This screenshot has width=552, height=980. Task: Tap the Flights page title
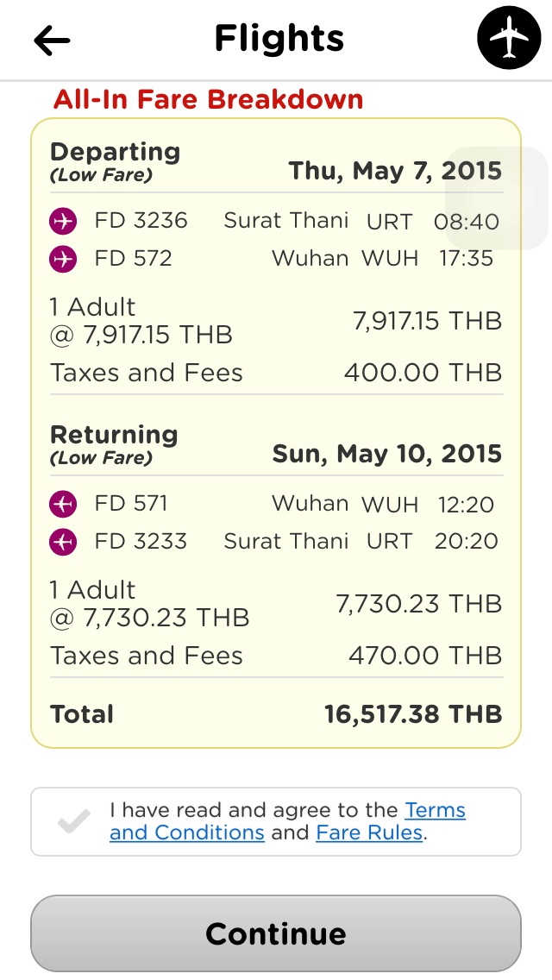(x=279, y=39)
